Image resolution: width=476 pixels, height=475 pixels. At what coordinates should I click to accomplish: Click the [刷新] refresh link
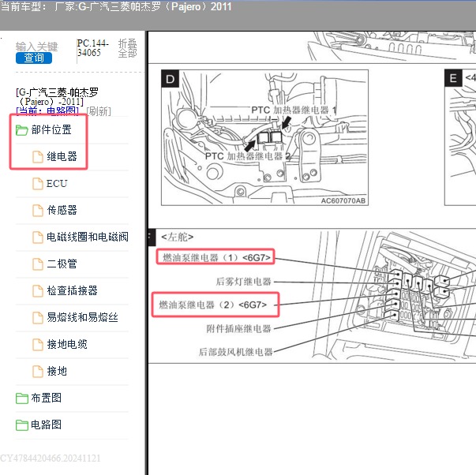pos(99,111)
